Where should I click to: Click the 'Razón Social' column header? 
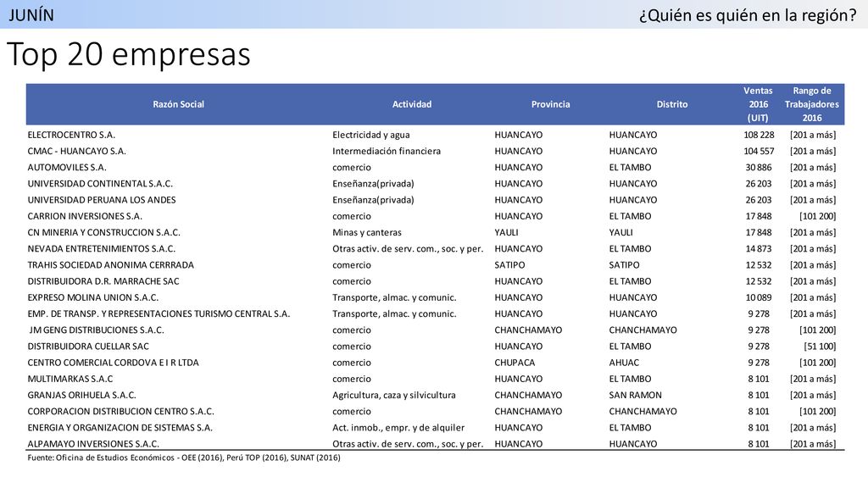[x=178, y=104]
